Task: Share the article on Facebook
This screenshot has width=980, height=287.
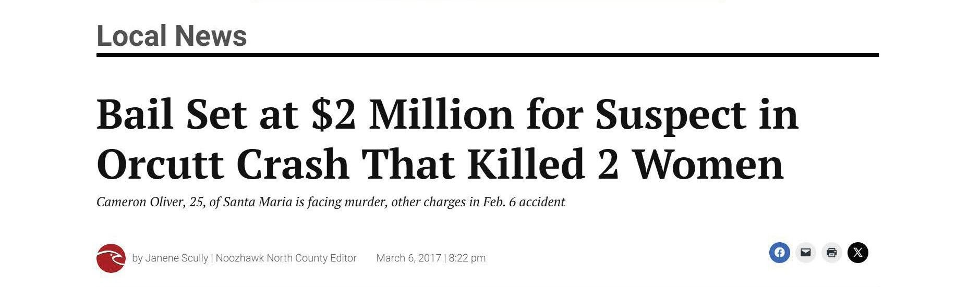Action: pyautogui.click(x=779, y=253)
